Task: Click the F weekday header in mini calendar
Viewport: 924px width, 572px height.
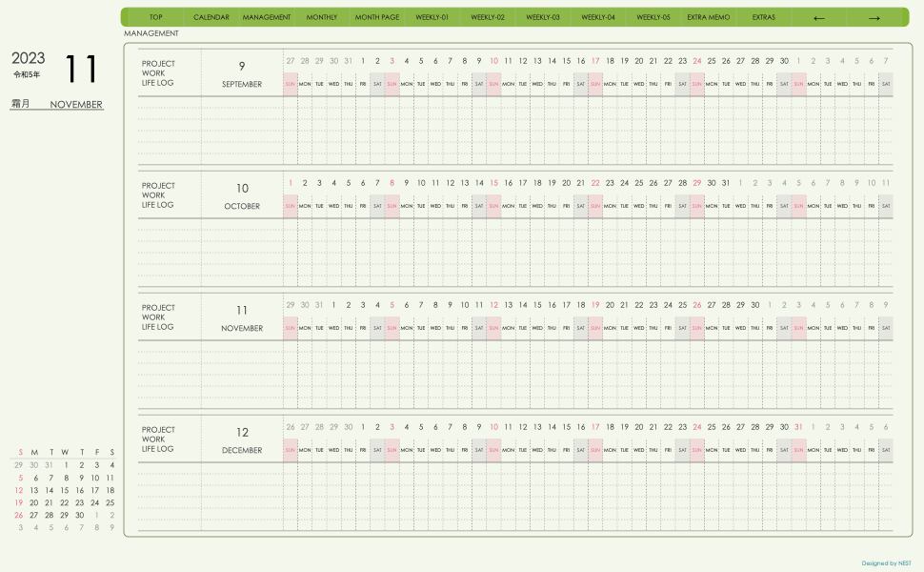Action: point(96,452)
